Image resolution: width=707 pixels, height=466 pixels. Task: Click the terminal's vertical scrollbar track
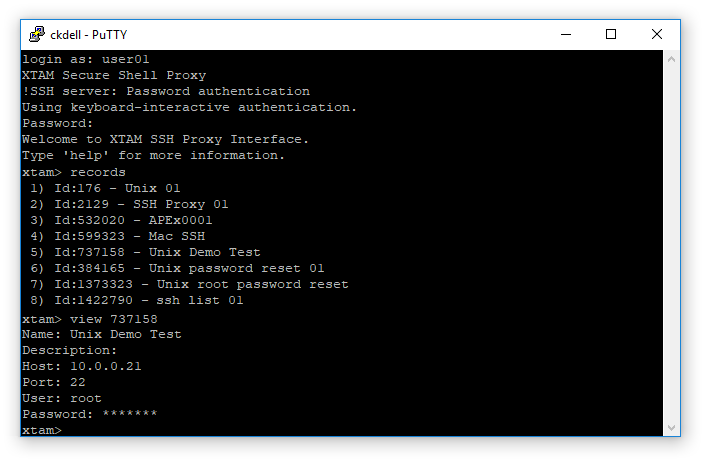[673, 240]
